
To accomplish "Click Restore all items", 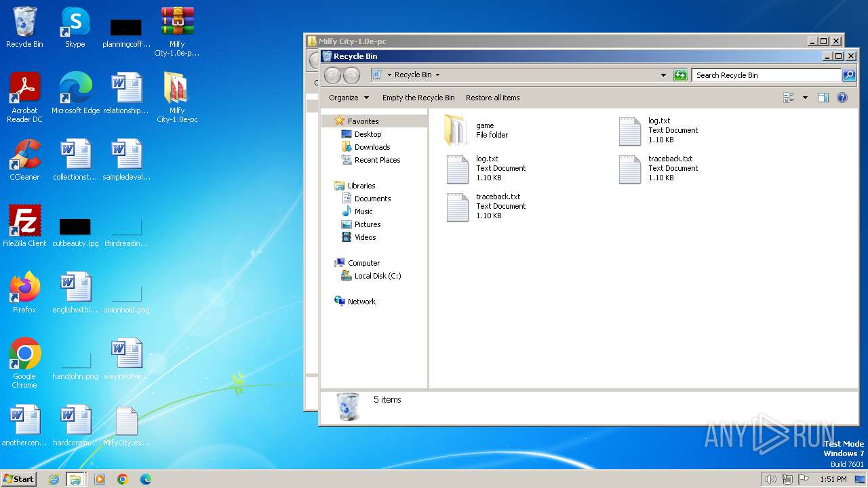I will click(492, 98).
